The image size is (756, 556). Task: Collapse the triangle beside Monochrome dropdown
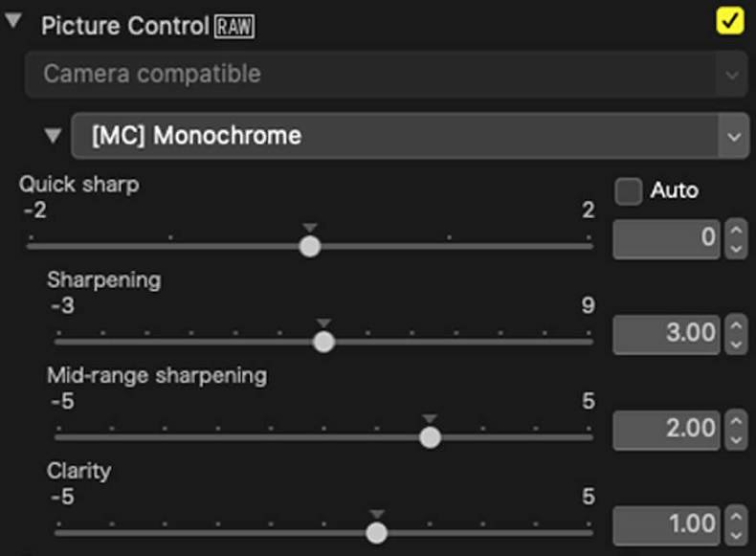tap(54, 136)
